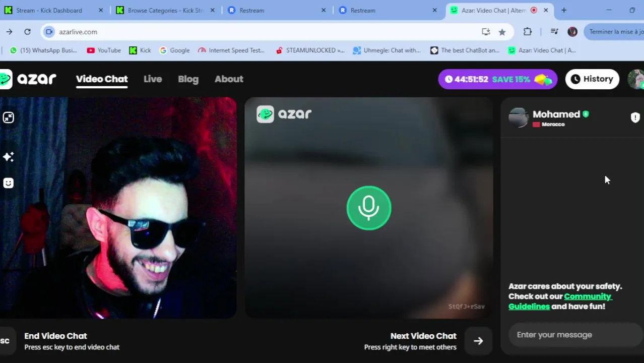
Task: Go forward in browser history
Action: pos(9,32)
